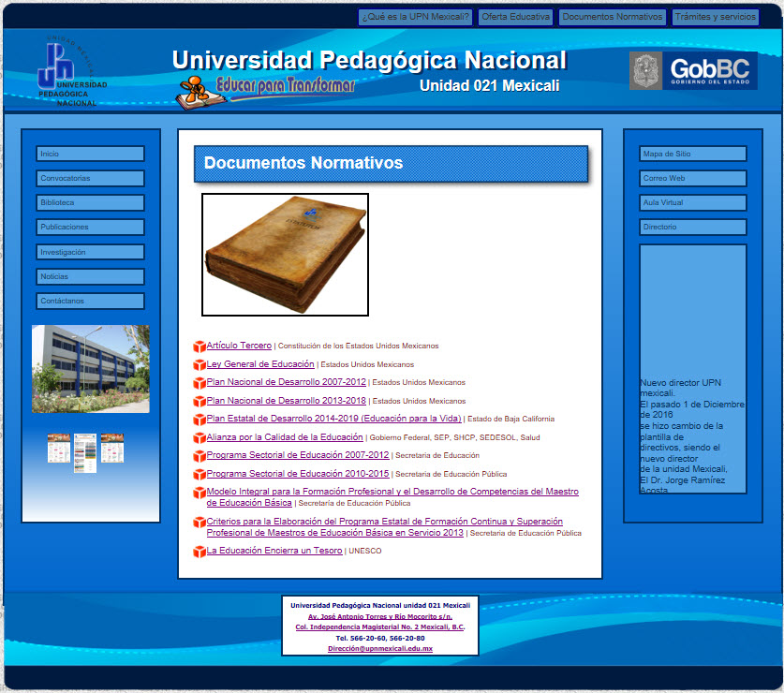Click cube icon beside La Educación Encierra un Tesoro
The image size is (784, 693).
200,552
